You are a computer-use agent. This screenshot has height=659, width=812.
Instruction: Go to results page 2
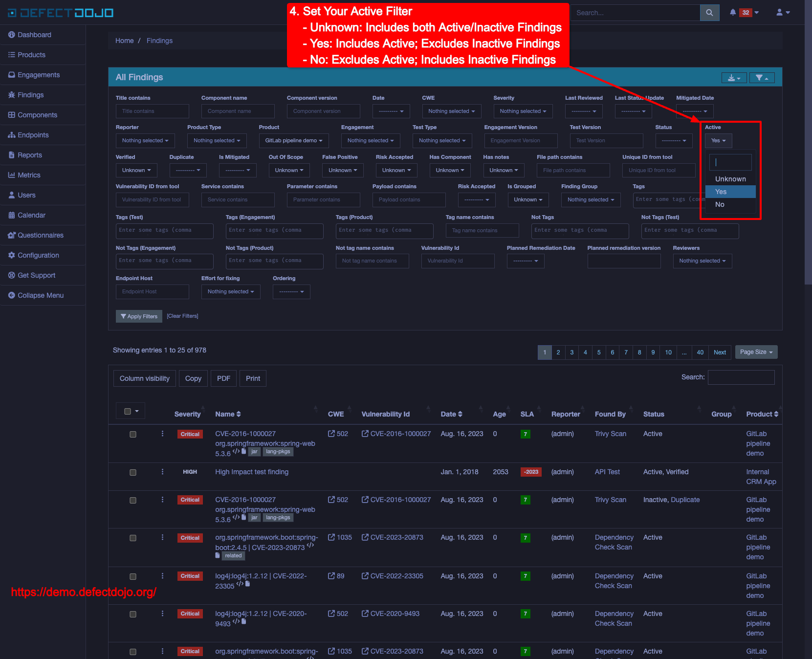(558, 352)
